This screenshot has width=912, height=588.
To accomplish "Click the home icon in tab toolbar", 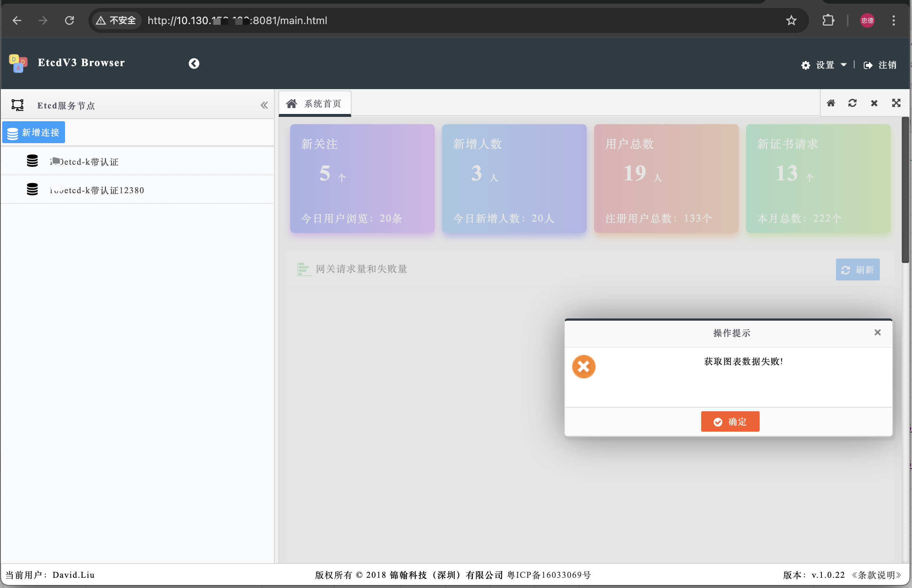I will tap(831, 103).
